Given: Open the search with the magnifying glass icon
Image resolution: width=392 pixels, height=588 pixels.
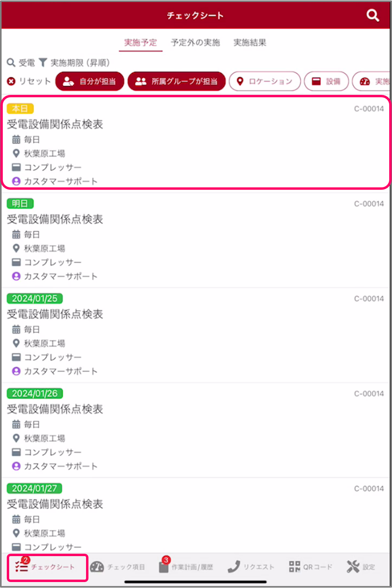Looking at the screenshot, I should pos(372,15).
